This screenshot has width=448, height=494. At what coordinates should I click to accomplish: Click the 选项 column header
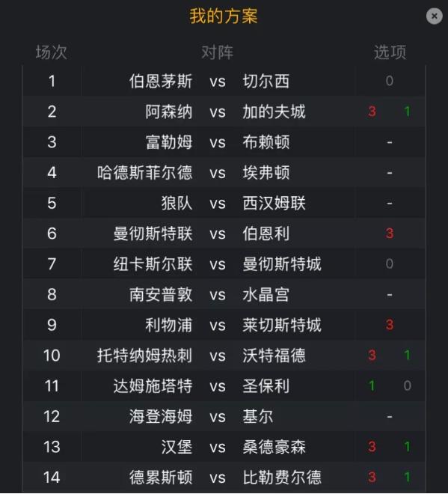coord(390,52)
